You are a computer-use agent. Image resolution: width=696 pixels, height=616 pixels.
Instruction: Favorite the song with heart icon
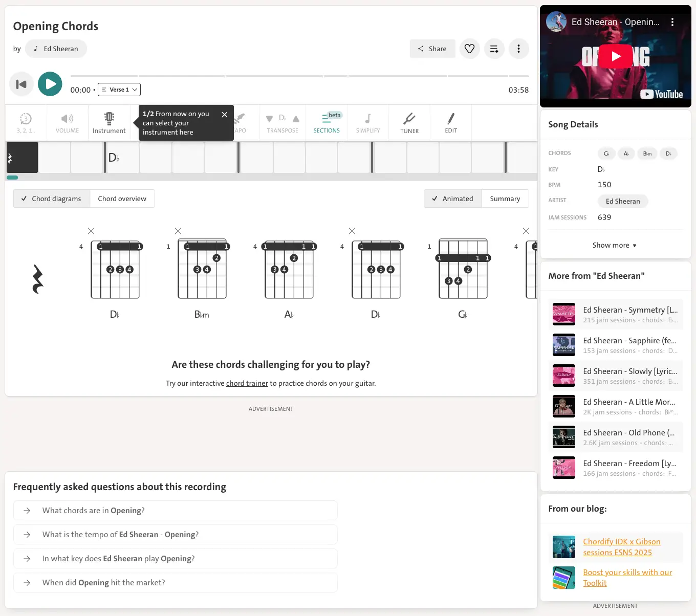[x=469, y=49]
